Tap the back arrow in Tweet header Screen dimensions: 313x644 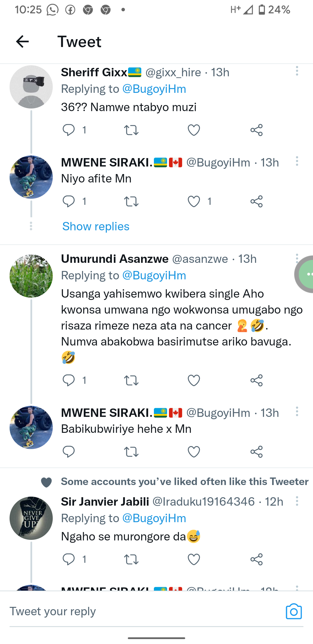(22, 41)
